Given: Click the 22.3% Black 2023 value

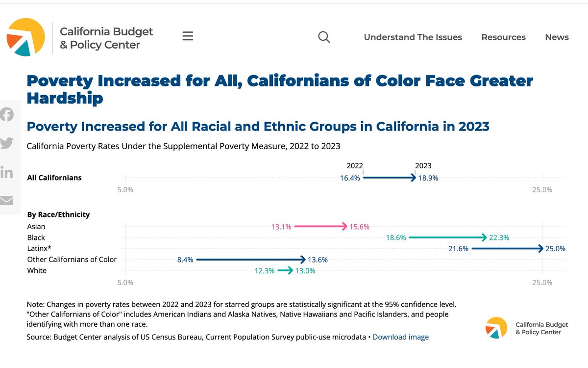Looking at the screenshot, I should tap(499, 238).
